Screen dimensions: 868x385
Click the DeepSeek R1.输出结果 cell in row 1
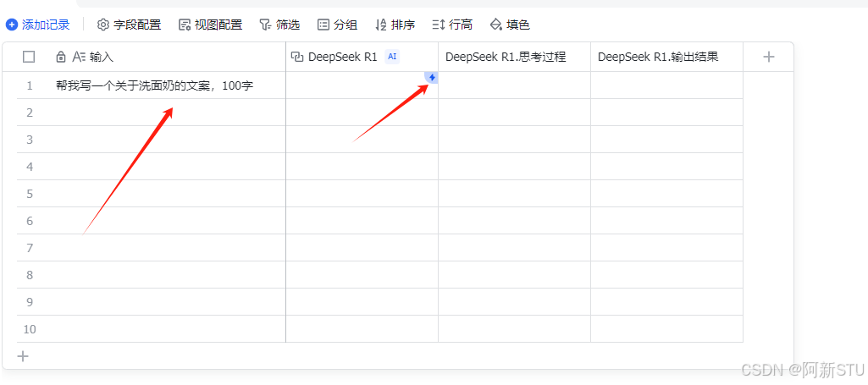[667, 85]
